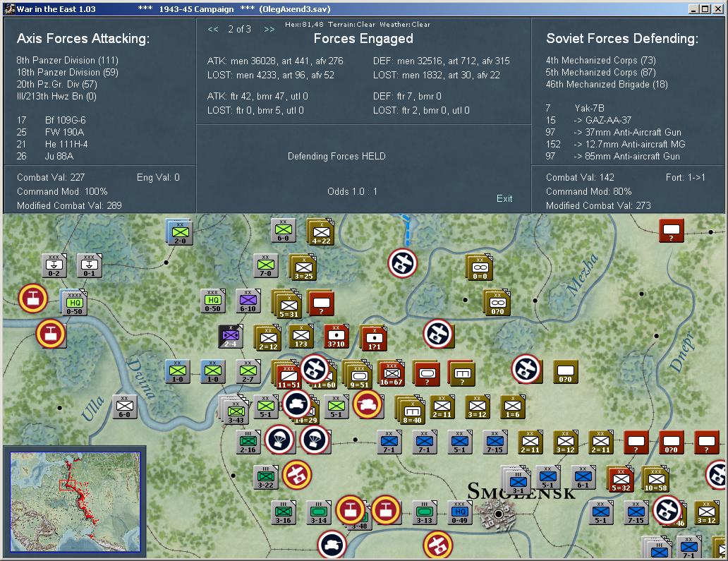Select 20th Pz.Gr. Div (57) entry
Image resolution: width=728 pixels, height=561 pixels.
[x=56, y=84]
